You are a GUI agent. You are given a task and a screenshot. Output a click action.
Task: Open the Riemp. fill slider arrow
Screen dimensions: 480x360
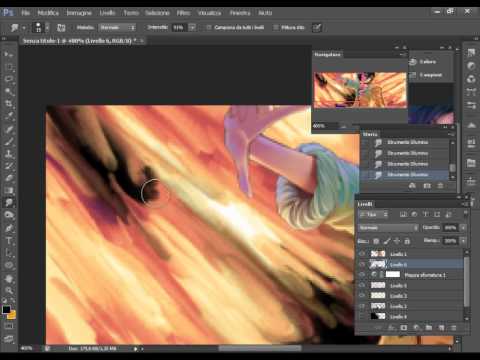pyautogui.click(x=463, y=241)
